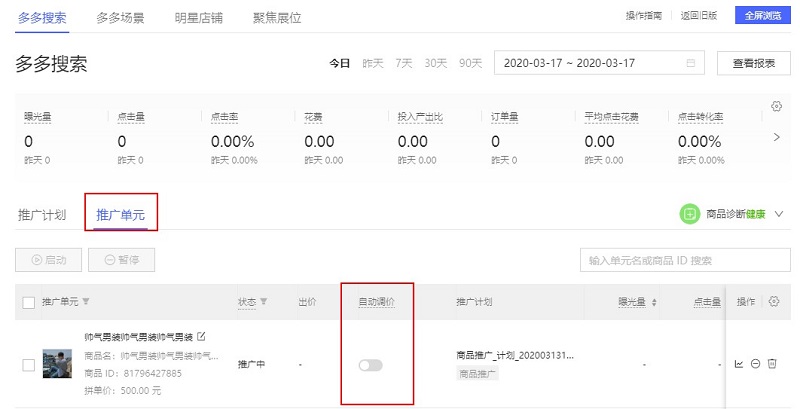
Task: Open the 聚焦展位 tab
Action: 277,18
